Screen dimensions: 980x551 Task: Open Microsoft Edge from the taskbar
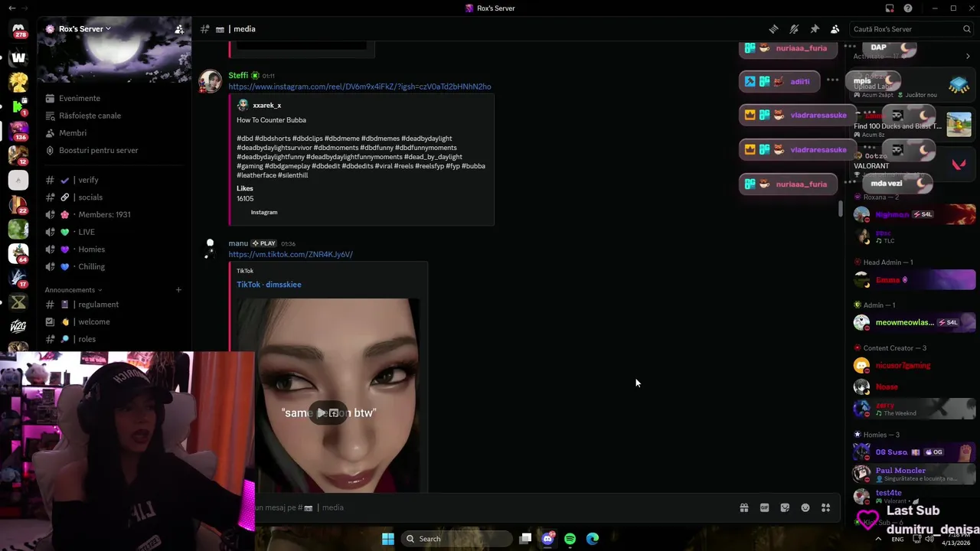[x=593, y=539]
